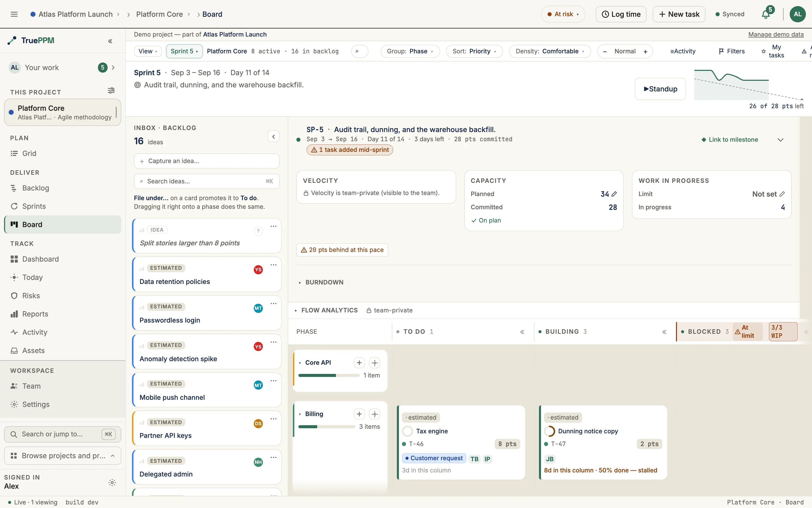The image size is (812, 508).
Task: Open Density: Comfortable dropdown
Action: click(x=550, y=51)
